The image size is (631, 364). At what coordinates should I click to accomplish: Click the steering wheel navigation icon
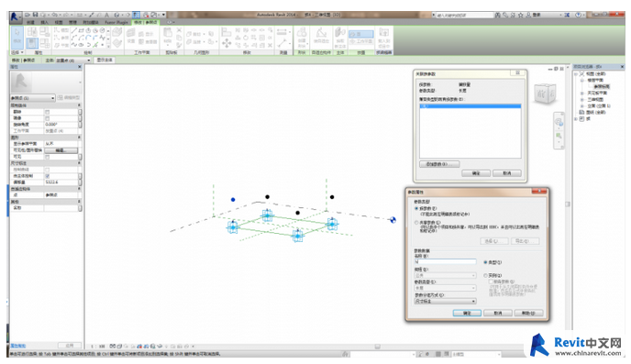pos(559,122)
